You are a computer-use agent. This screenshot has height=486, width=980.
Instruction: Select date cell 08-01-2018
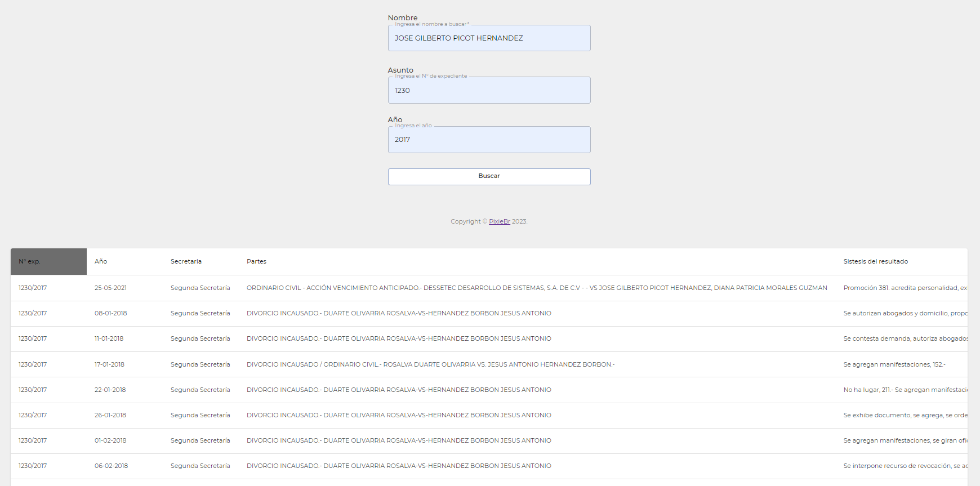110,313
